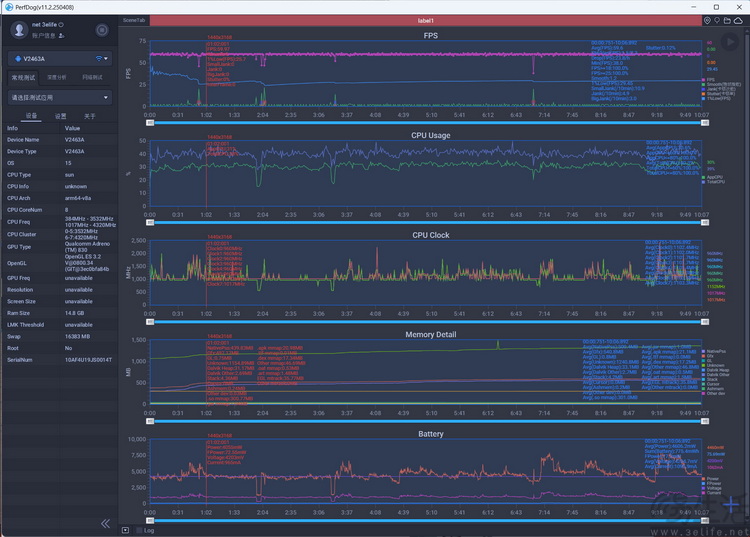Toggle the FPS legend series

click(708, 79)
